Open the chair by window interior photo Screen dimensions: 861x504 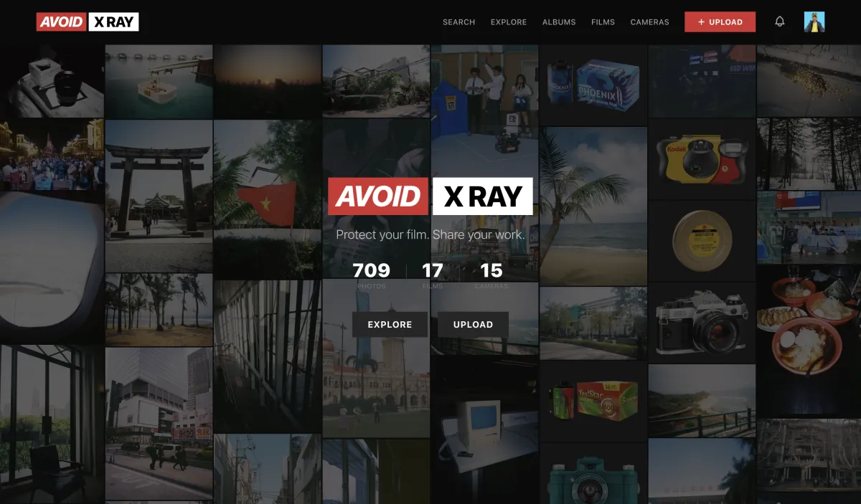[x=52, y=424]
